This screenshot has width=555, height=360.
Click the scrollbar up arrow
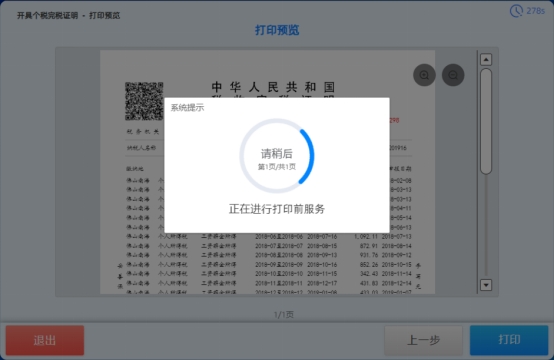(486, 59)
